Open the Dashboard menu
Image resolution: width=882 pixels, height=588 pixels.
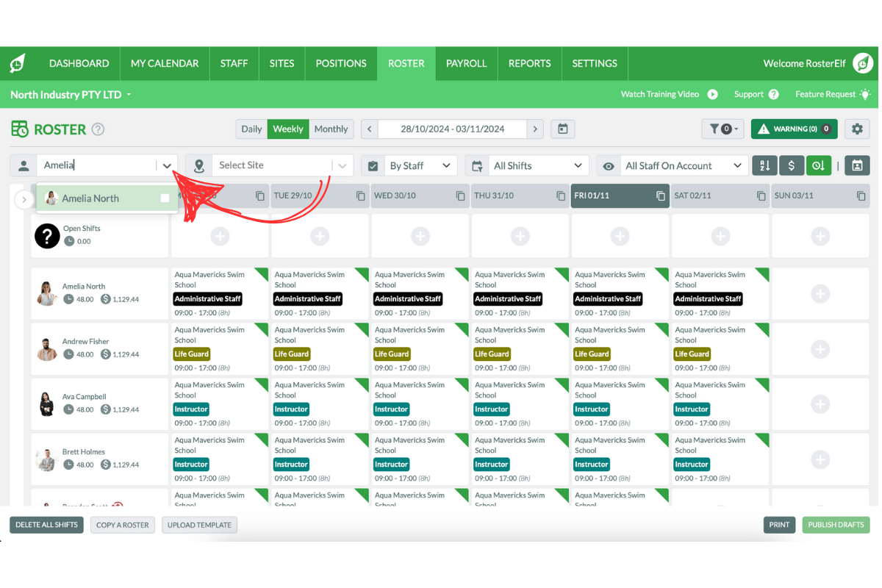(79, 63)
